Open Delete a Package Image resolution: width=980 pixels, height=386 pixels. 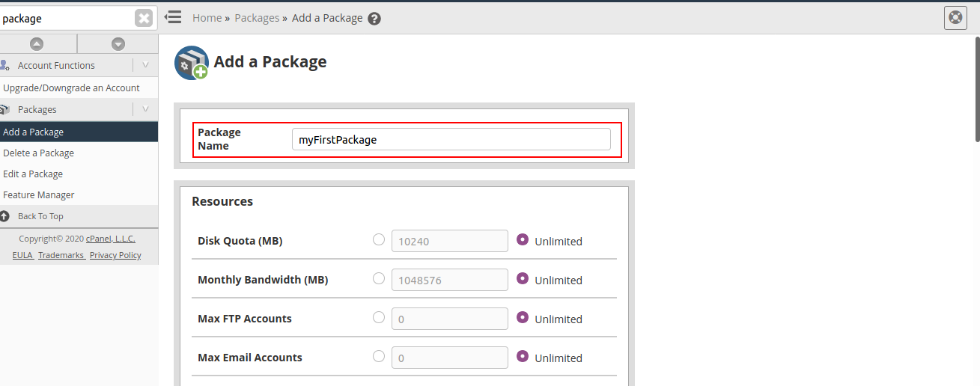pyautogui.click(x=38, y=153)
